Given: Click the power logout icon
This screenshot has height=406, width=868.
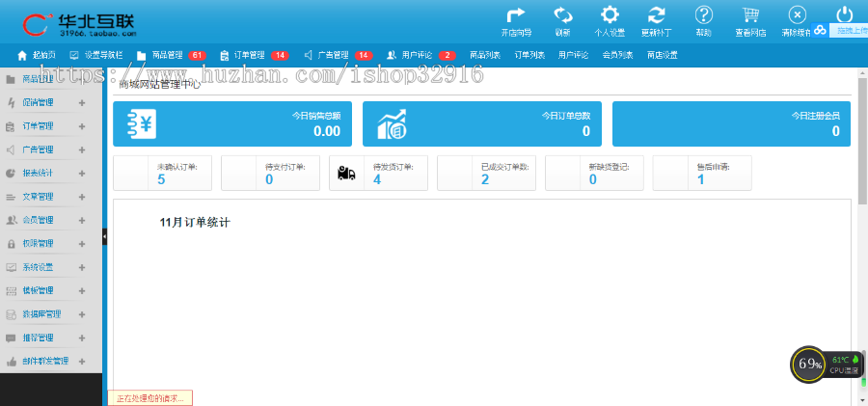Looking at the screenshot, I should pyautogui.click(x=844, y=15).
